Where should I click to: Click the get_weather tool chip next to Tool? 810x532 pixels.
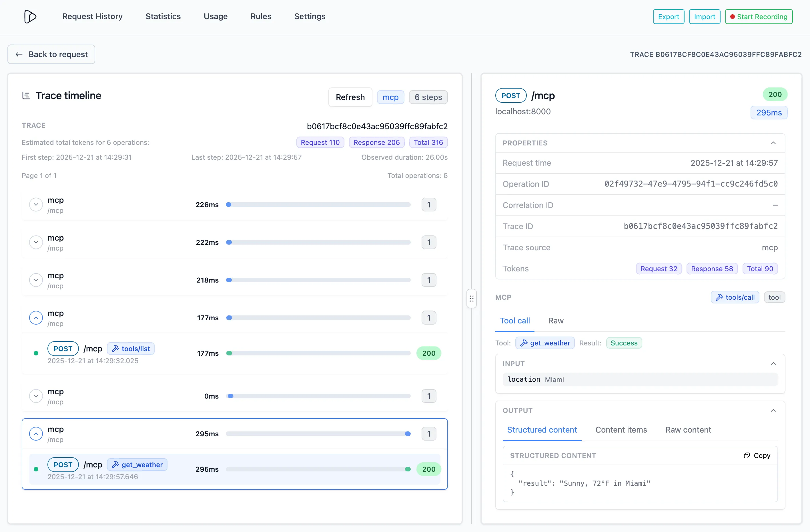[x=545, y=343]
